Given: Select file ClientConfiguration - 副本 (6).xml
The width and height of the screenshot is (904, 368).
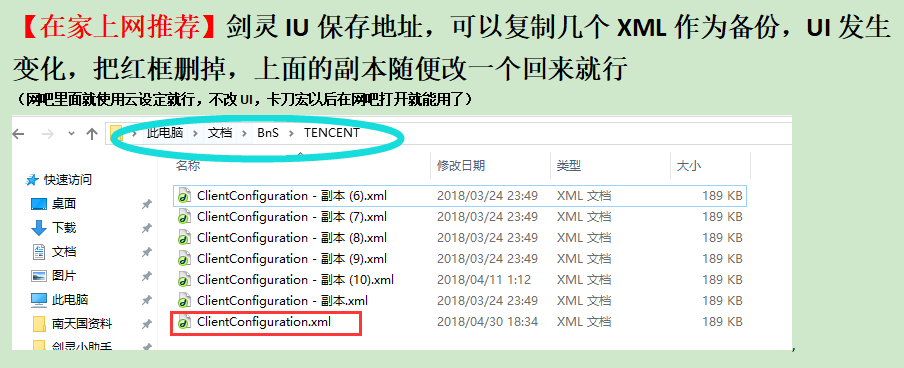Looking at the screenshot, I should [460, 196].
